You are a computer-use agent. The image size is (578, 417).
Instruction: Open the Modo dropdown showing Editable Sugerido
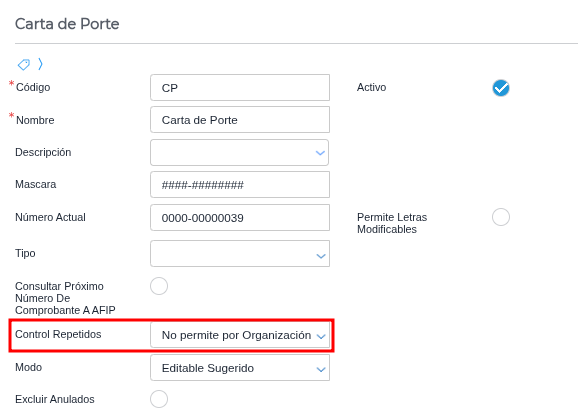pos(240,368)
